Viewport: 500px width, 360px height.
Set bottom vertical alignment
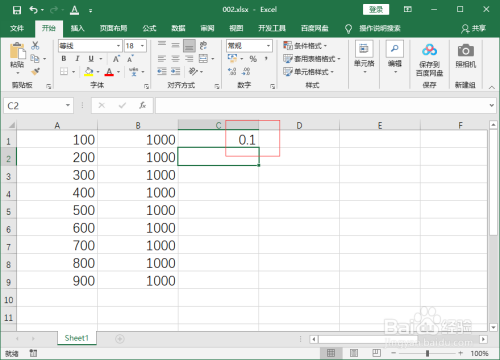[x=189, y=45]
